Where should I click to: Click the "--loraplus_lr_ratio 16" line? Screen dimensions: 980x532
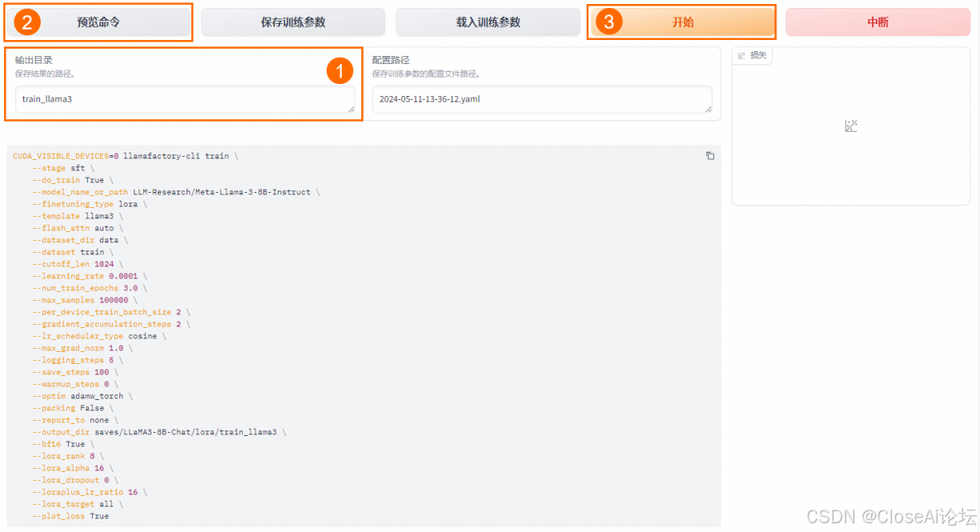(89, 492)
